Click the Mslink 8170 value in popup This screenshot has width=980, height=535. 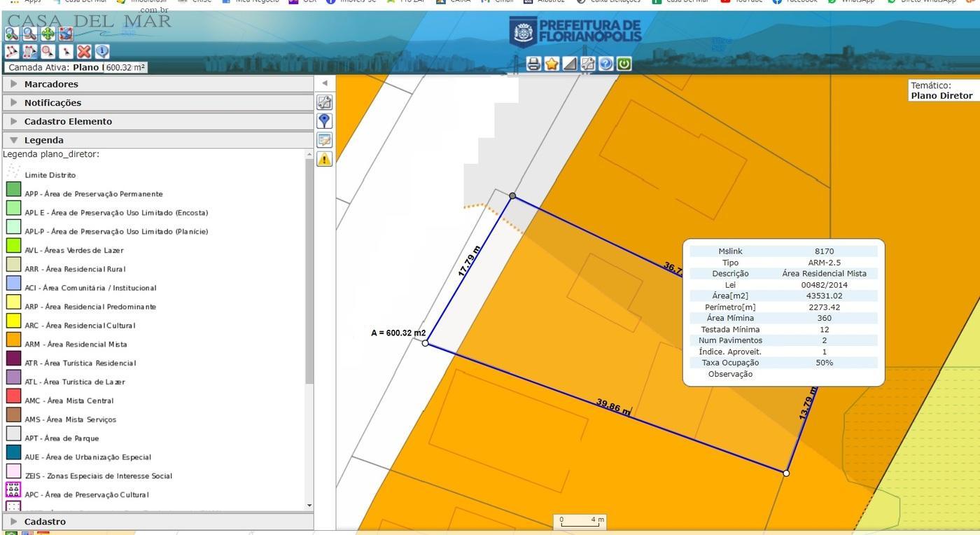[824, 251]
